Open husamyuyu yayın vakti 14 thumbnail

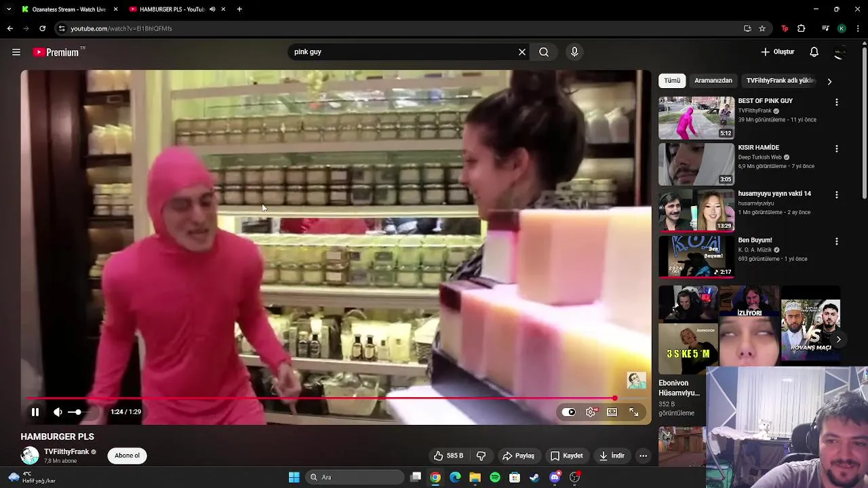click(x=696, y=211)
